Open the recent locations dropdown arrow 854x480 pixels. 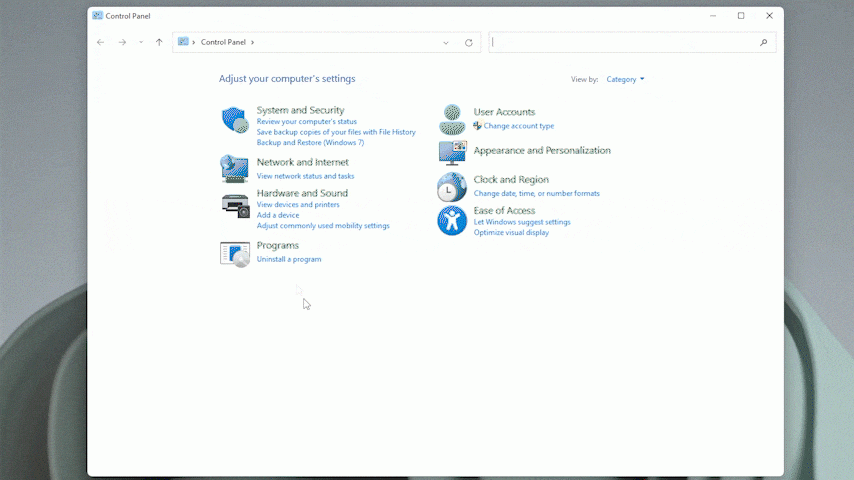pyautogui.click(x=141, y=42)
